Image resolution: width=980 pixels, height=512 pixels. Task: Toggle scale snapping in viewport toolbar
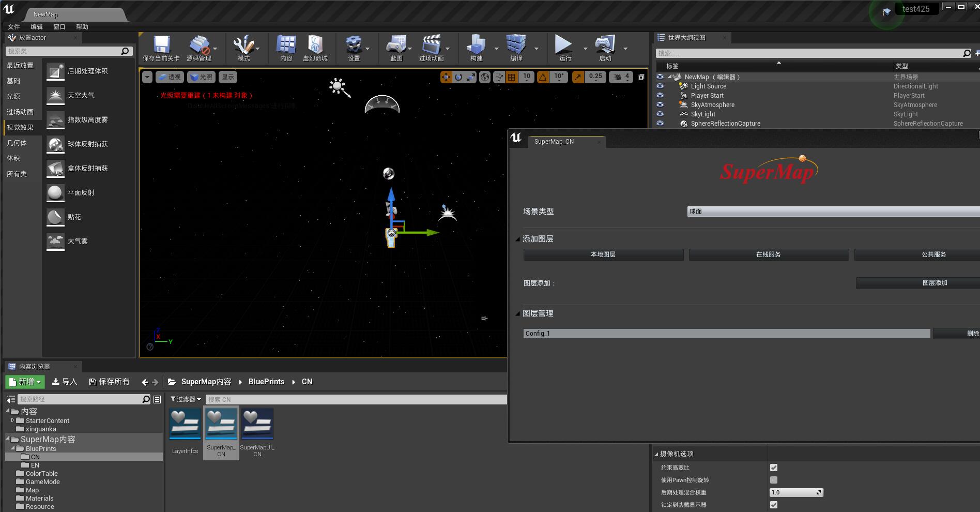578,77
